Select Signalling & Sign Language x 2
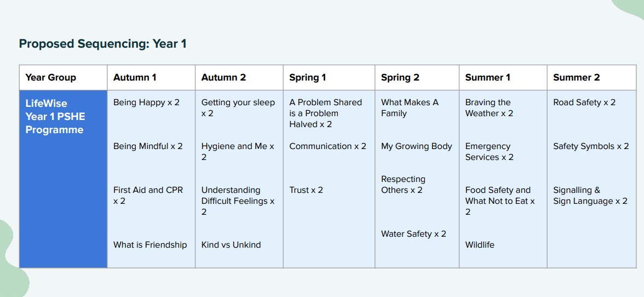The image size is (644, 297). pyautogui.click(x=590, y=196)
